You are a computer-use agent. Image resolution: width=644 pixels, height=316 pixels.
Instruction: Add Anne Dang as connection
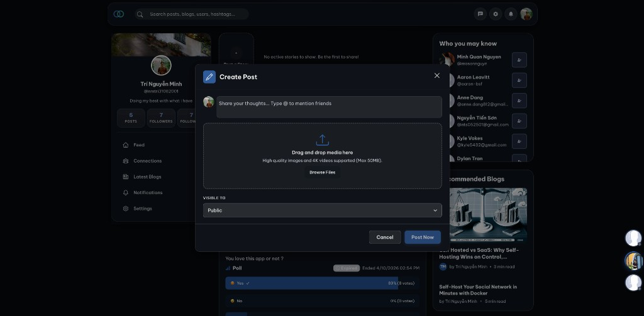pos(519,101)
